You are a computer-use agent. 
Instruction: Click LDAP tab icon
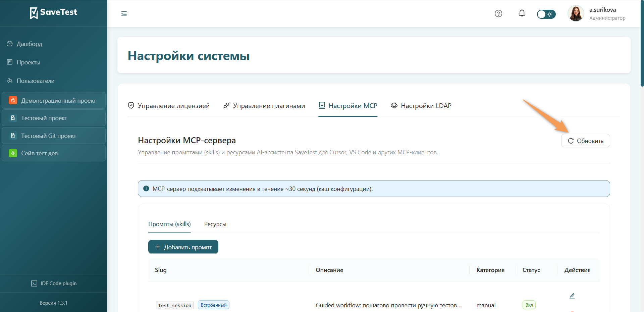pos(394,105)
